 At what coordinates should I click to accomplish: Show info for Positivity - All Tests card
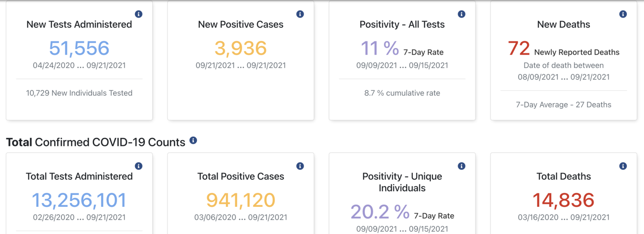tap(461, 14)
